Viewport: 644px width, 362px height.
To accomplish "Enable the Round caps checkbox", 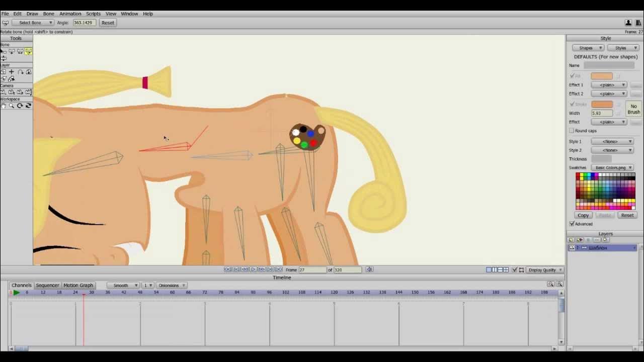I will [x=572, y=131].
